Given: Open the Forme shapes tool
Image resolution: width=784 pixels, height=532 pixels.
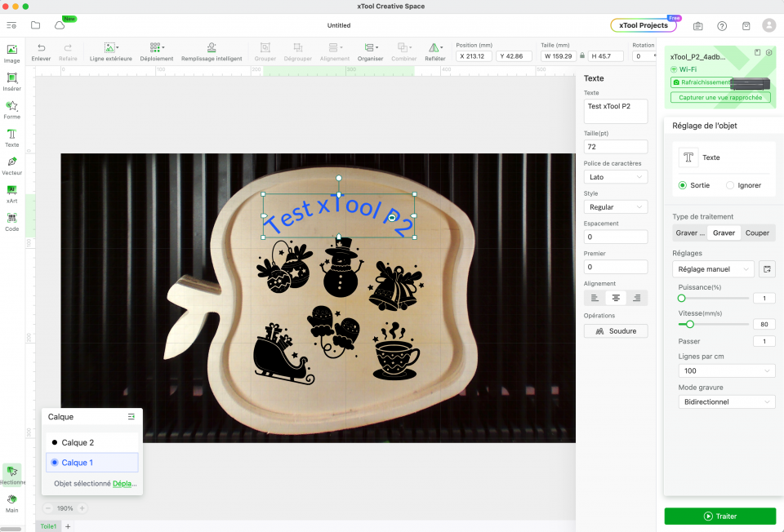Looking at the screenshot, I should click(12, 109).
